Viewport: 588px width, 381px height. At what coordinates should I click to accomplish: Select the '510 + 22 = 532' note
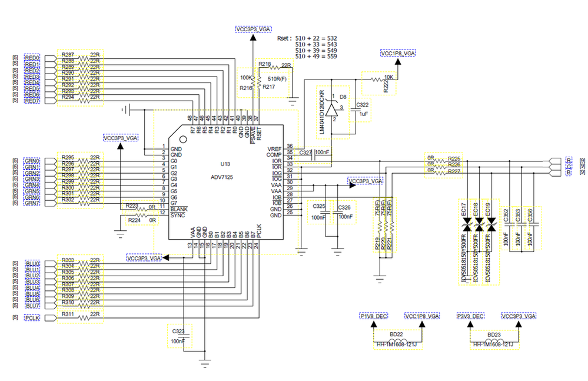(x=316, y=38)
